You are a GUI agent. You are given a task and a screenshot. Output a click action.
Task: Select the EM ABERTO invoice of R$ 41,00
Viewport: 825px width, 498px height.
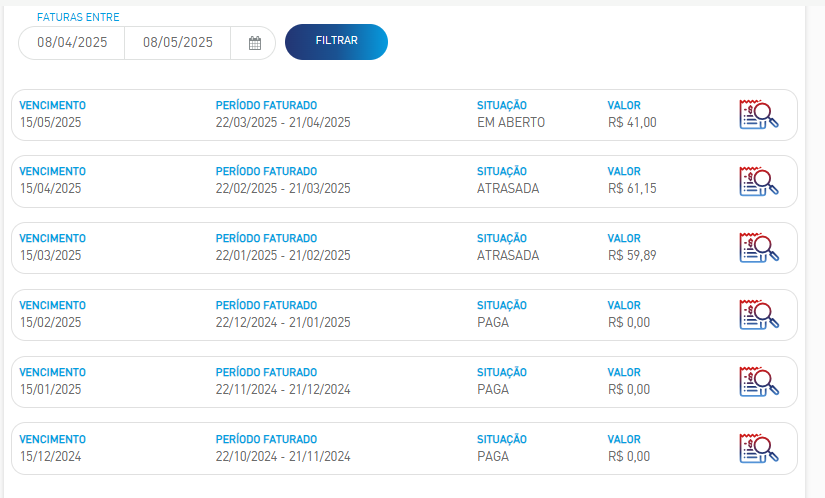(404, 115)
